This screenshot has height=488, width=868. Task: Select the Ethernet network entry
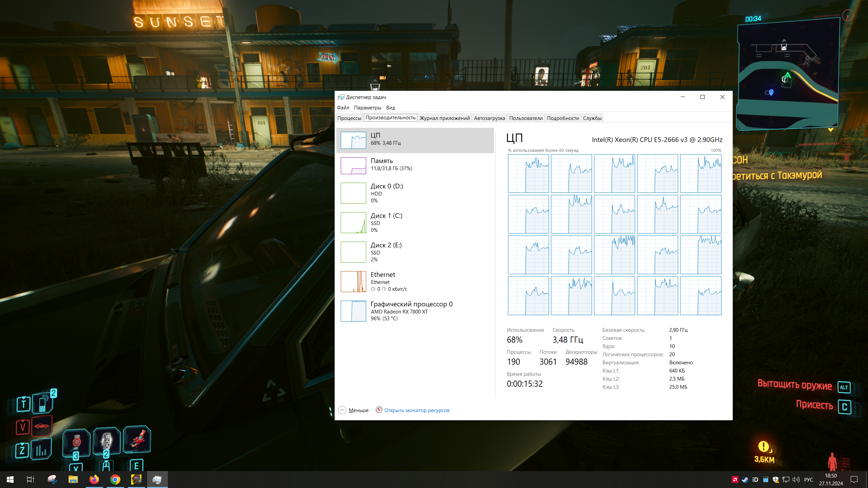coord(415,282)
